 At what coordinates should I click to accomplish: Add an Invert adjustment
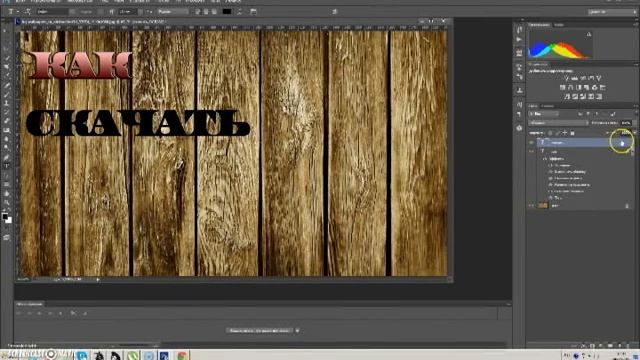(567, 97)
